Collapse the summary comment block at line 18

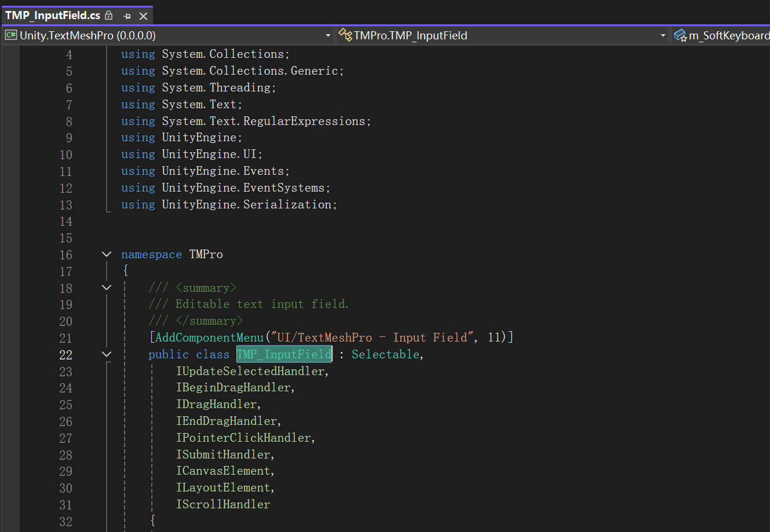pyautogui.click(x=106, y=287)
